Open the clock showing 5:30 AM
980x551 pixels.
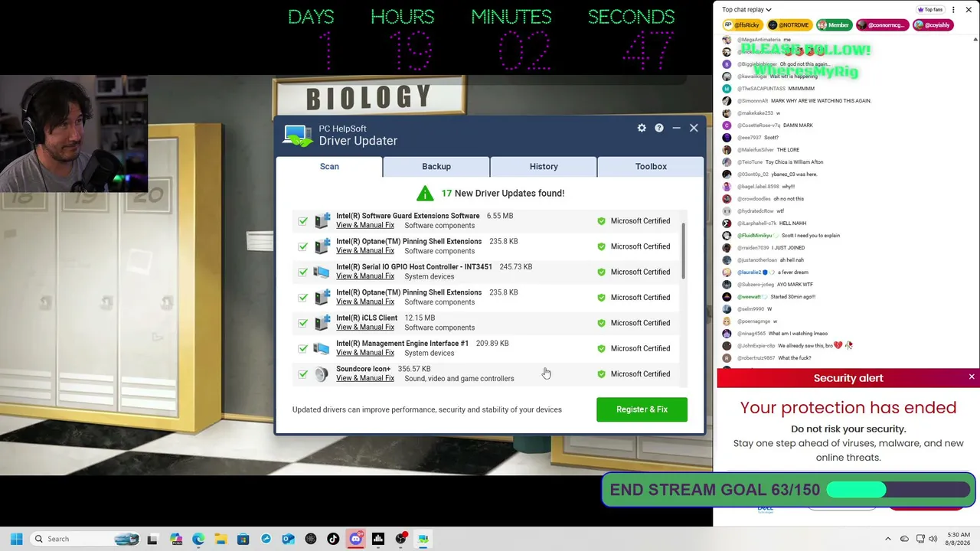(x=958, y=539)
